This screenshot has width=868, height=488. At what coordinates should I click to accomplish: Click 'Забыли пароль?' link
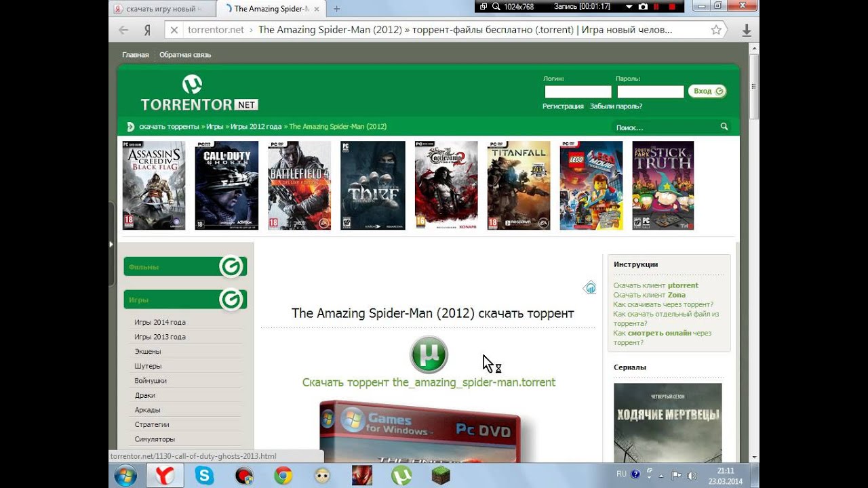(x=616, y=106)
